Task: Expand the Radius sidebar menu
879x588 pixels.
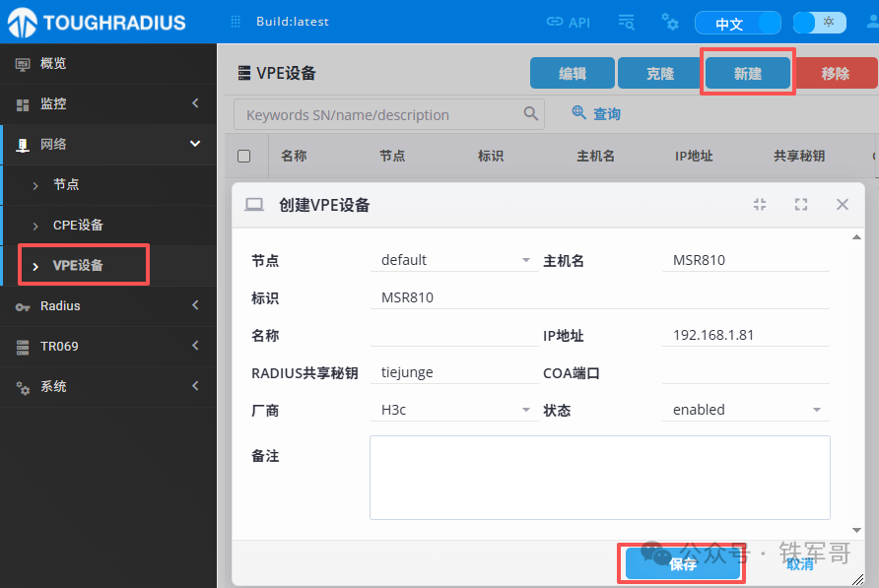Action: pyautogui.click(x=108, y=306)
